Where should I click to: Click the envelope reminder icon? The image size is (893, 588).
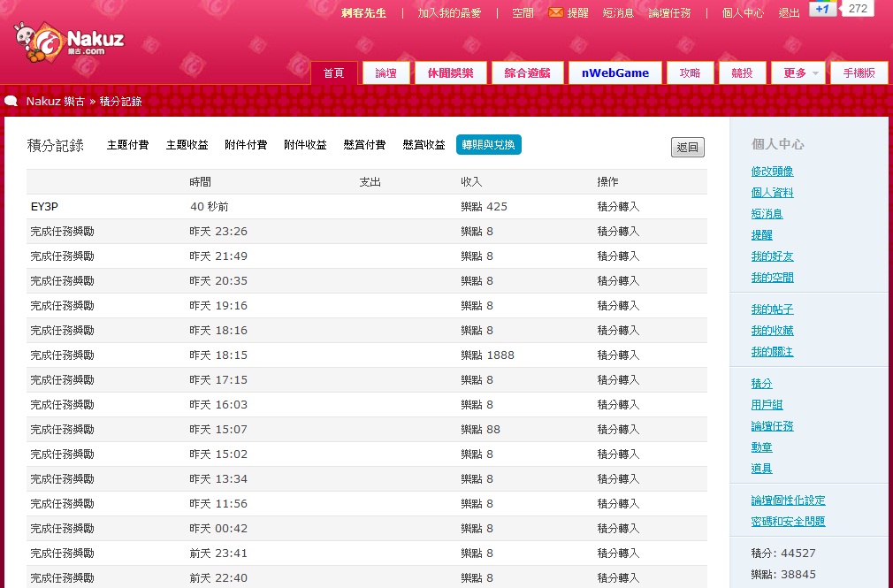(x=555, y=12)
